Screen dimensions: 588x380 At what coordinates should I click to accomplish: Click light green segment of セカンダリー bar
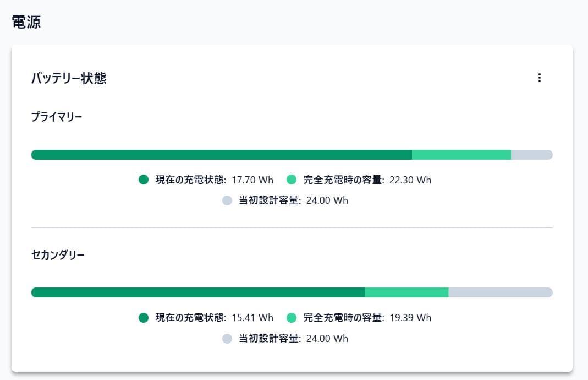406,292
